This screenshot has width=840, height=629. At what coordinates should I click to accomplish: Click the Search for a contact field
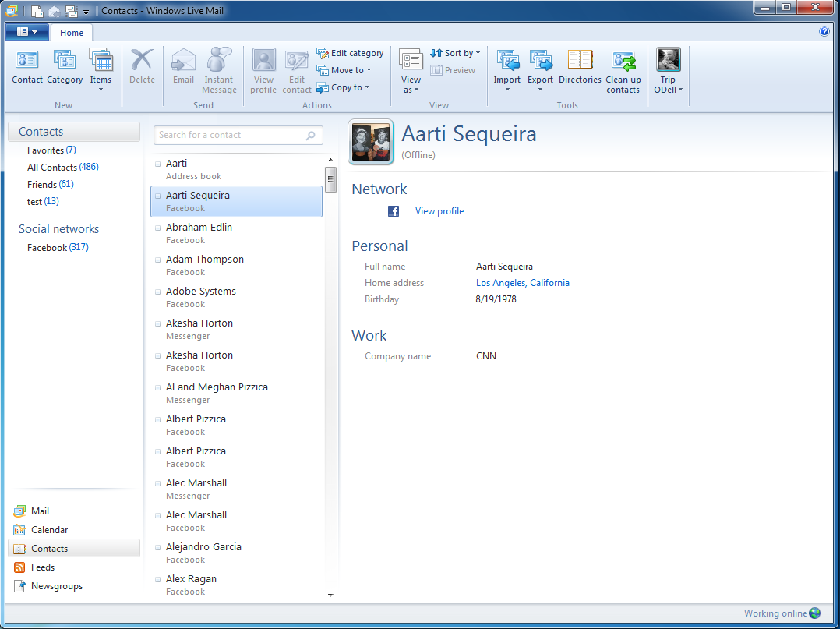pyautogui.click(x=238, y=135)
